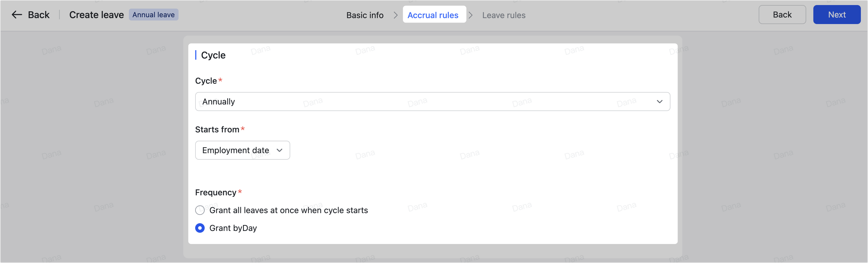Click the outlined Back button
The width and height of the screenshot is (868, 263).
point(782,15)
